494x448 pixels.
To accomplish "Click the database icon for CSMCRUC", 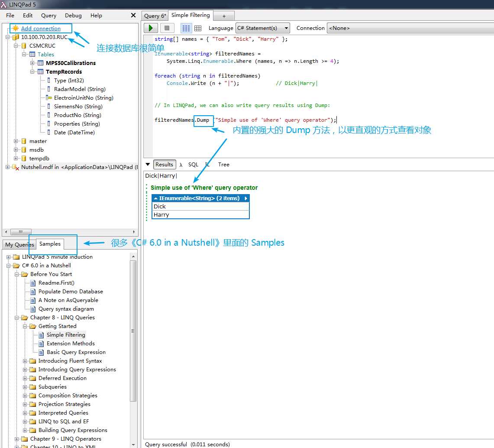I will [x=24, y=46].
